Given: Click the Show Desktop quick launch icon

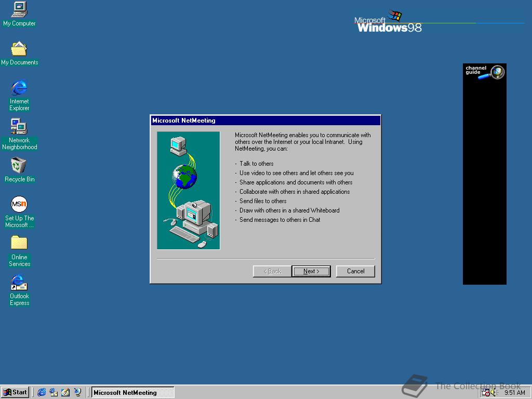Looking at the screenshot, I should point(65,392).
